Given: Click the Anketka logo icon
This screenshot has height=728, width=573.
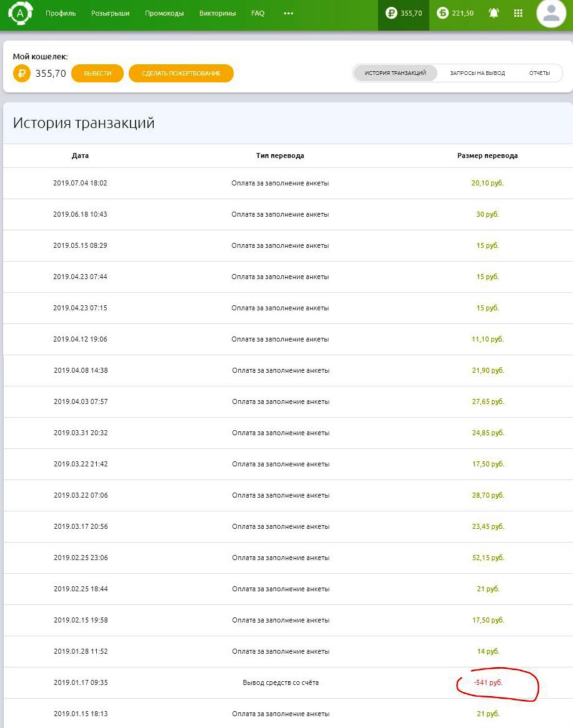Looking at the screenshot, I should pyautogui.click(x=20, y=12).
